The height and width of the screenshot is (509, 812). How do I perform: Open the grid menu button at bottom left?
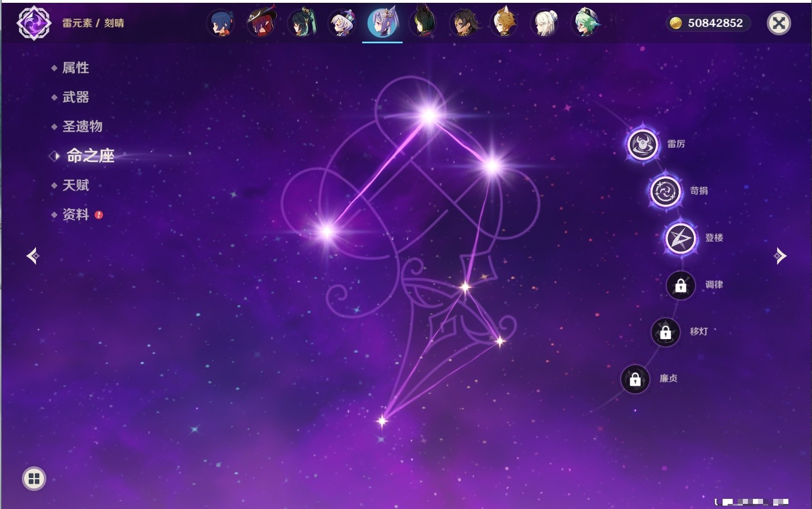(x=34, y=479)
